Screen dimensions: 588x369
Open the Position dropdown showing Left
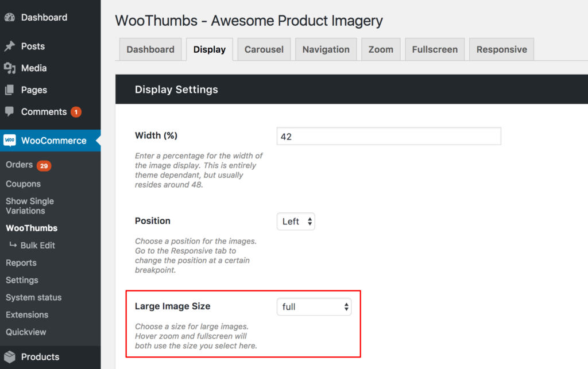coord(296,221)
